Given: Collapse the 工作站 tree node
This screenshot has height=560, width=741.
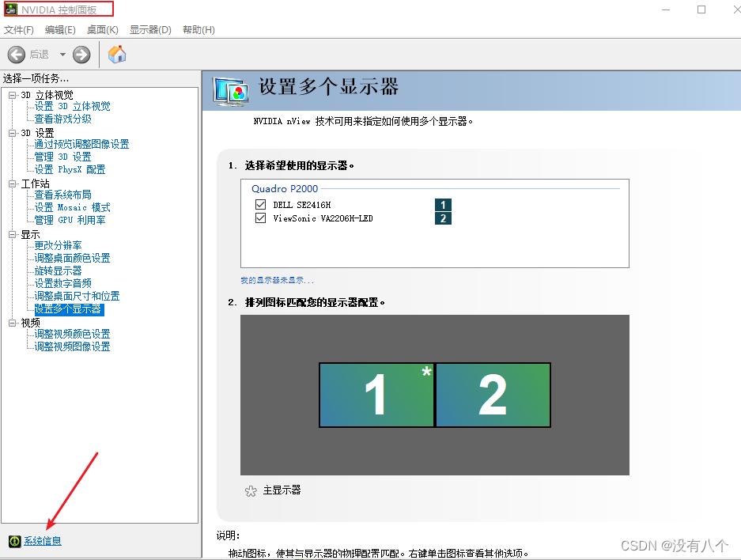Looking at the screenshot, I should (x=13, y=184).
